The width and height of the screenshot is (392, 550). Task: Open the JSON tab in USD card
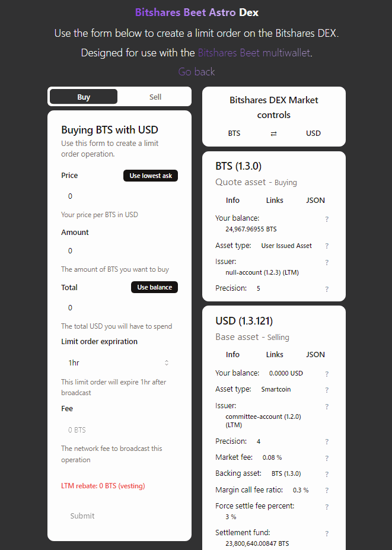(x=315, y=355)
